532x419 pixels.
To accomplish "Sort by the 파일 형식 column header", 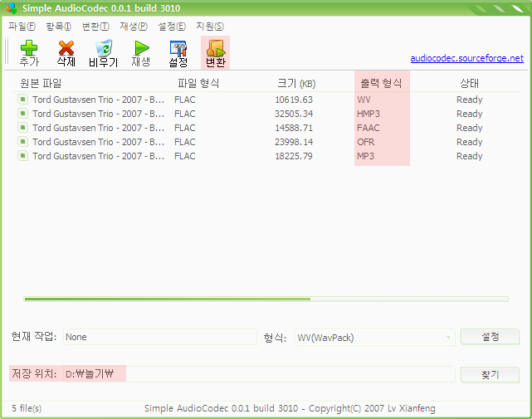I will click(x=198, y=83).
